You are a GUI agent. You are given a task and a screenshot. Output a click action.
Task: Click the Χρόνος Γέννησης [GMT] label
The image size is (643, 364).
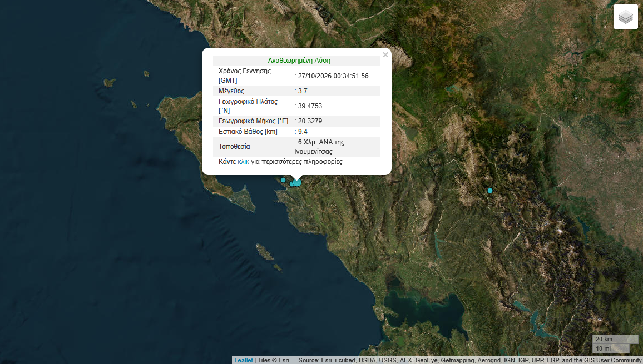click(245, 76)
